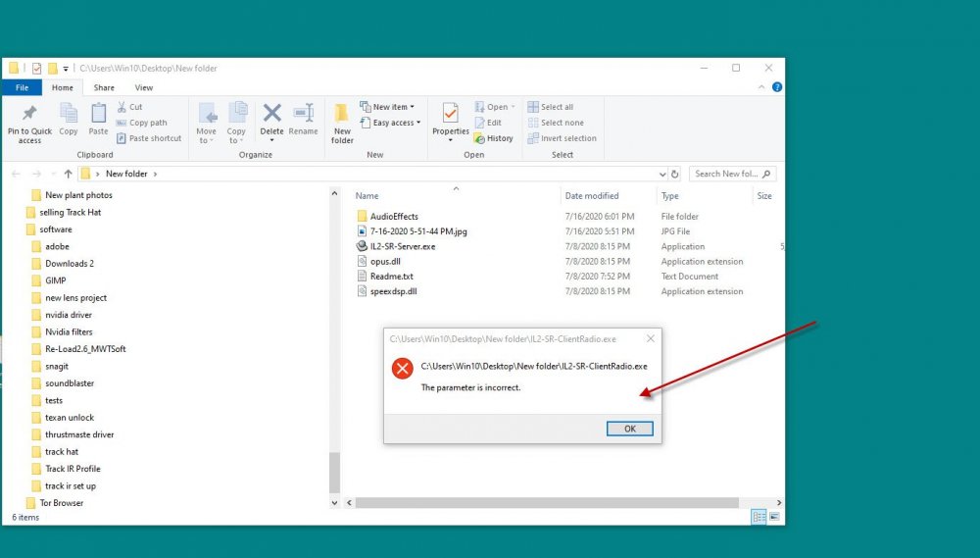Click the Paste icon in ribbon
Screen dimensions: 980x558
[98, 114]
